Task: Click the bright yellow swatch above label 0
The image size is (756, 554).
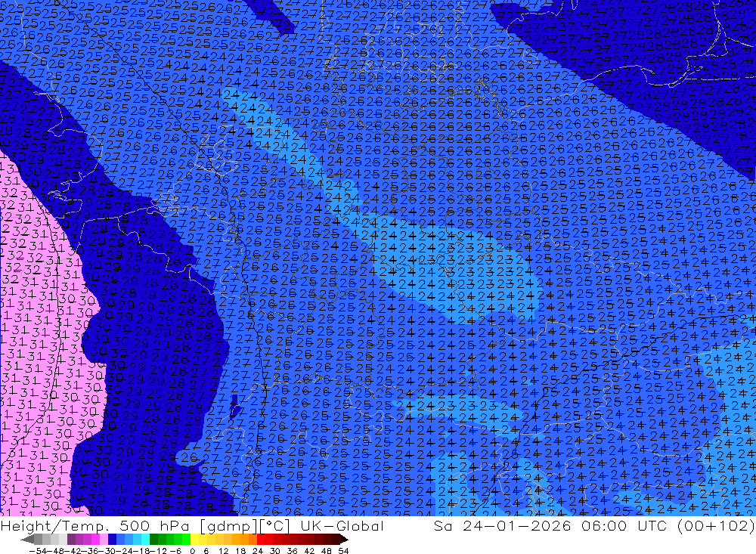Action: 195,540
